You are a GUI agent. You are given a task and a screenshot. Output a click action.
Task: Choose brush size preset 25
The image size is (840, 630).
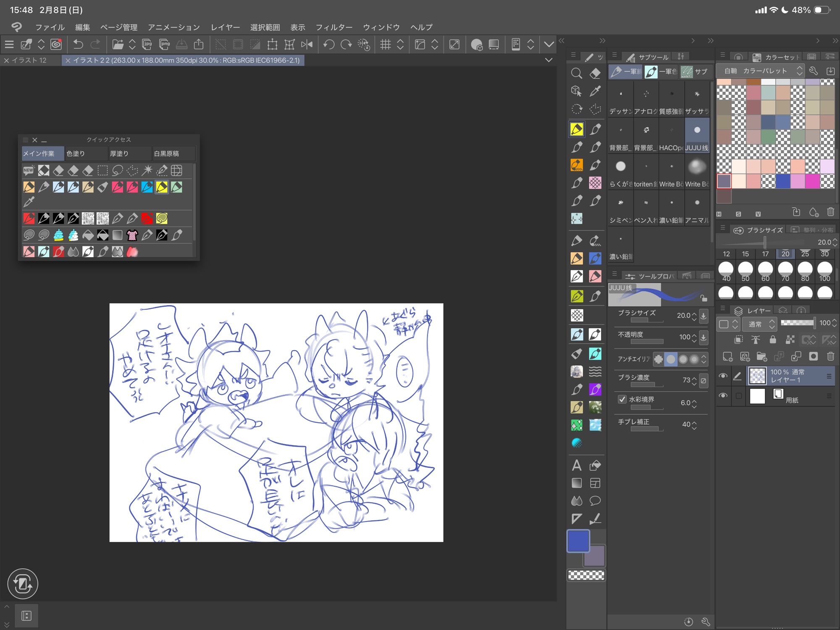coord(805,253)
